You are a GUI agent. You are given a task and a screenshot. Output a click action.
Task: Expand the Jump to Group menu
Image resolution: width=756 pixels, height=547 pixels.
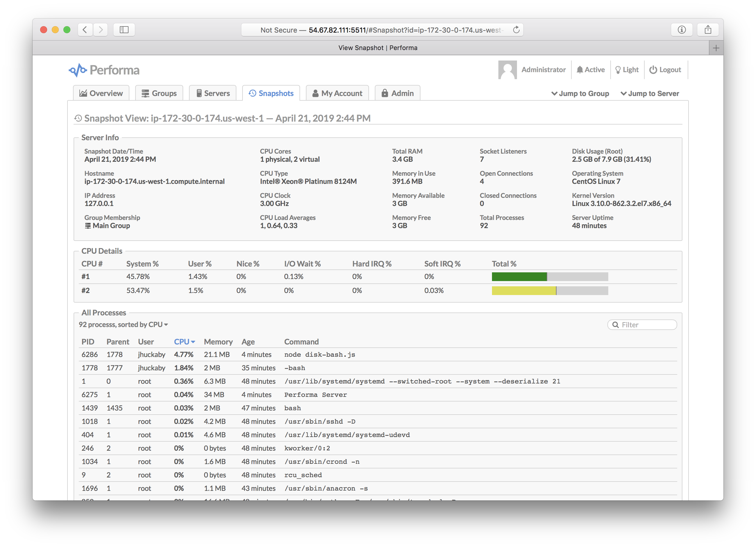(580, 93)
